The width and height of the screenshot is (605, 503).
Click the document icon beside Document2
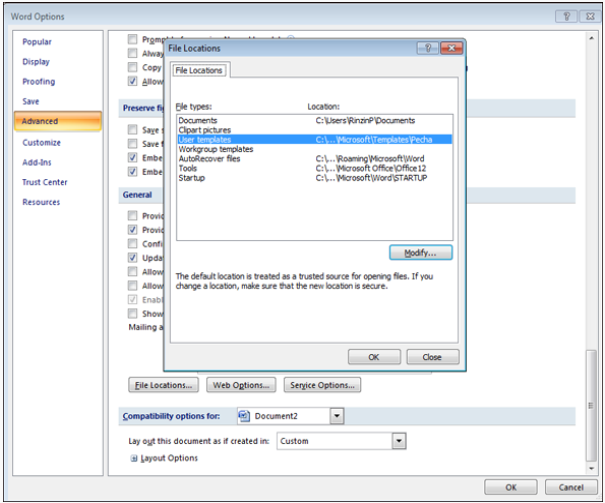[244, 415]
